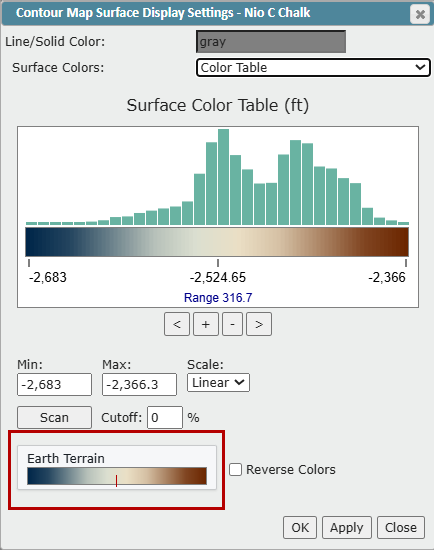Click the Close button at bottom
434x550 pixels.
pos(401,527)
